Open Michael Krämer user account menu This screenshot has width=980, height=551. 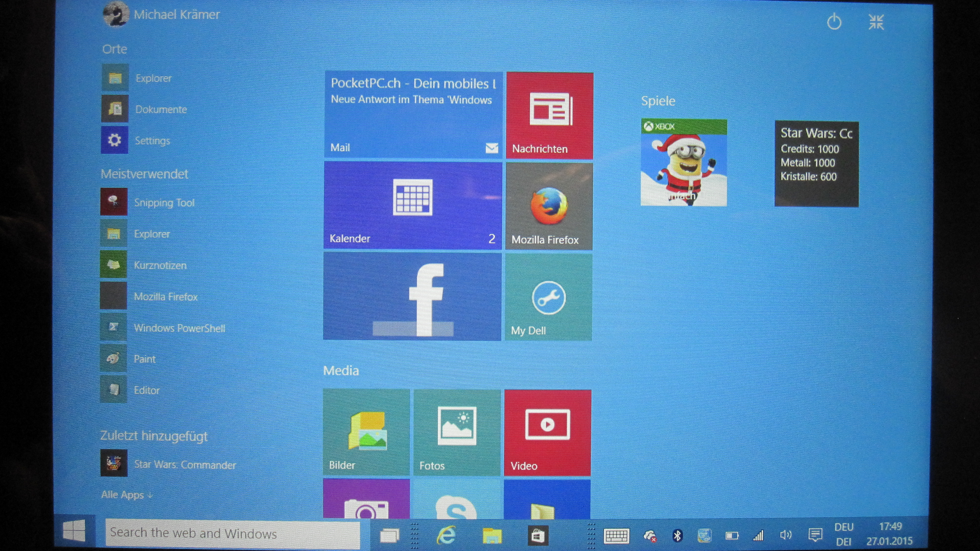161,14
